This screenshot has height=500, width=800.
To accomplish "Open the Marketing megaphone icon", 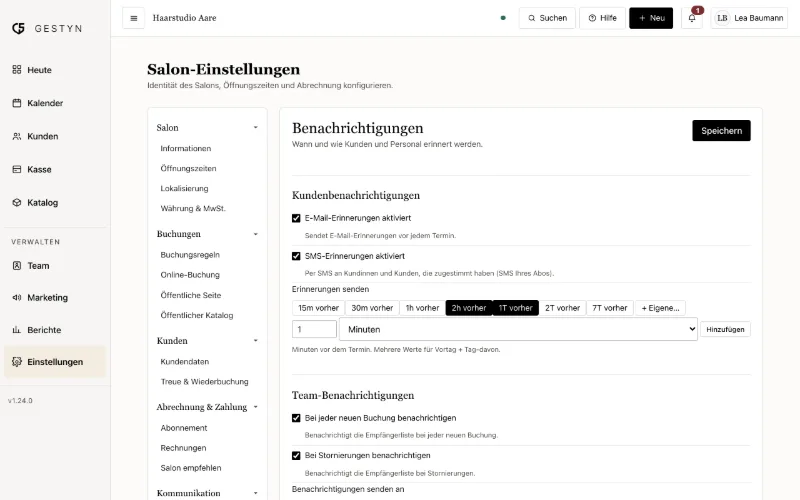I will coord(17,297).
